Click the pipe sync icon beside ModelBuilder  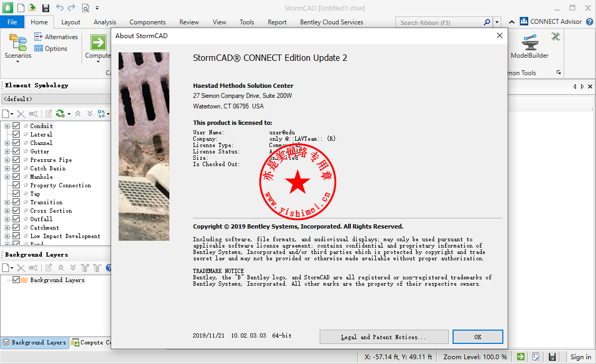556,37
